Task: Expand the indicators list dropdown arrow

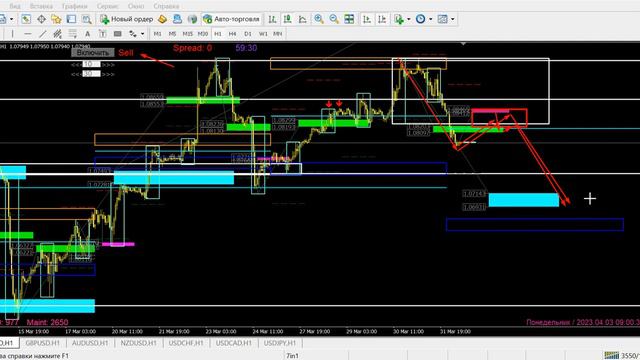Action: click(409, 19)
